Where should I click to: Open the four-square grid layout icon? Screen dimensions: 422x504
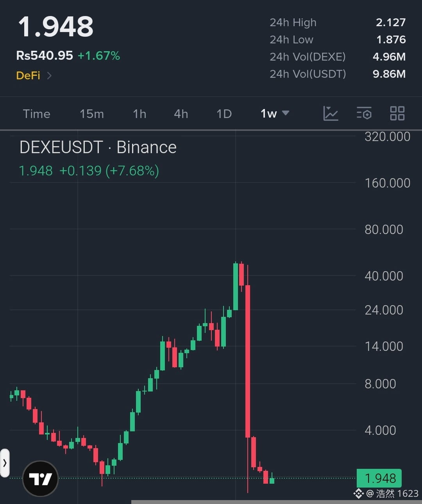point(397,114)
